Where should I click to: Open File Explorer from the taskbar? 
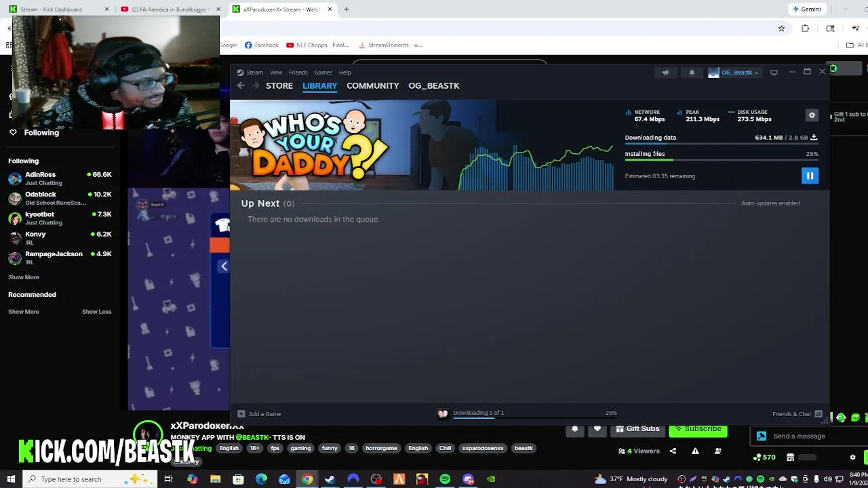tap(215, 479)
